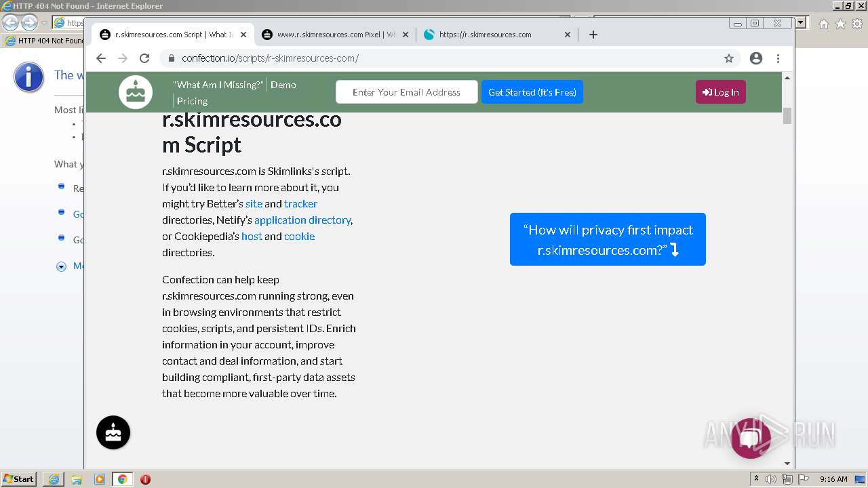The image size is (868, 488).
Task: Click Get Started (It's Free) button
Action: point(532,92)
